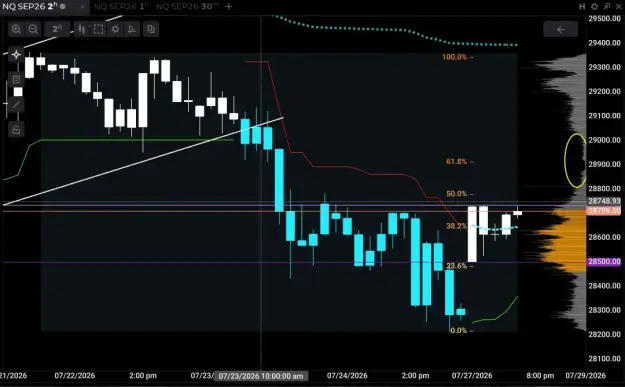Close the NQ SEP26 2h tab
625x387 pixels.
click(83, 6)
